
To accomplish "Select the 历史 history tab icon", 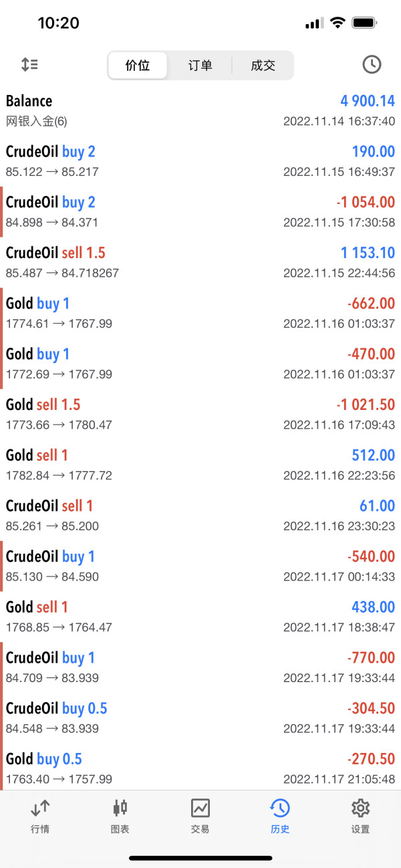I will [280, 808].
